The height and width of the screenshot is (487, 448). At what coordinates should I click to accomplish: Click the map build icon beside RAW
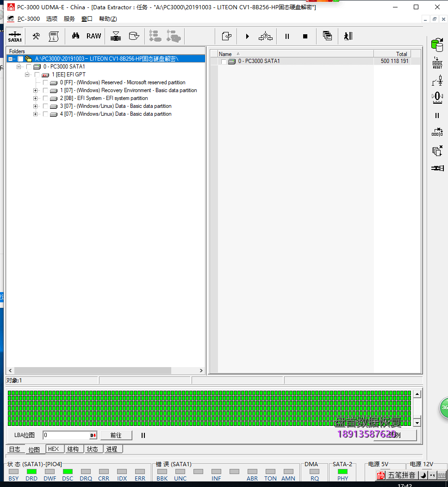coord(116,36)
